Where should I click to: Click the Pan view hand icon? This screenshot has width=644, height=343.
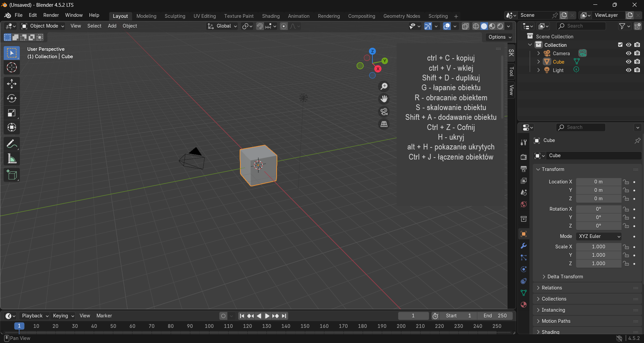(384, 99)
